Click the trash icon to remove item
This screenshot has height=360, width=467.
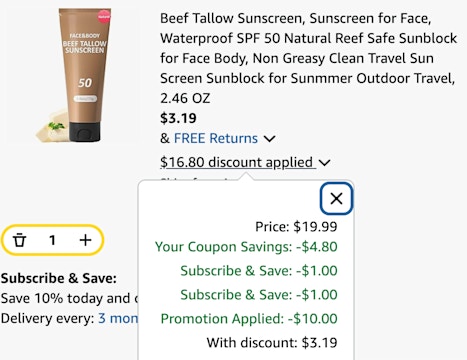(19, 240)
